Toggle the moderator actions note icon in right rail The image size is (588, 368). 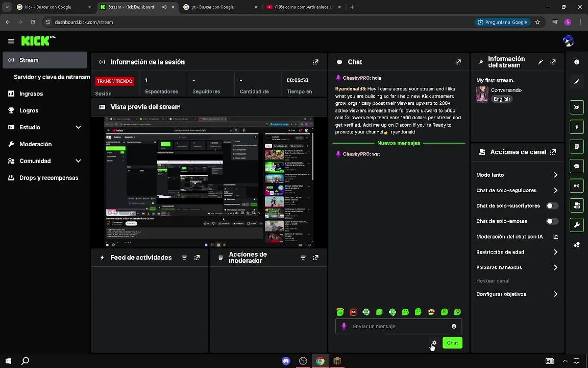pyautogui.click(x=577, y=147)
